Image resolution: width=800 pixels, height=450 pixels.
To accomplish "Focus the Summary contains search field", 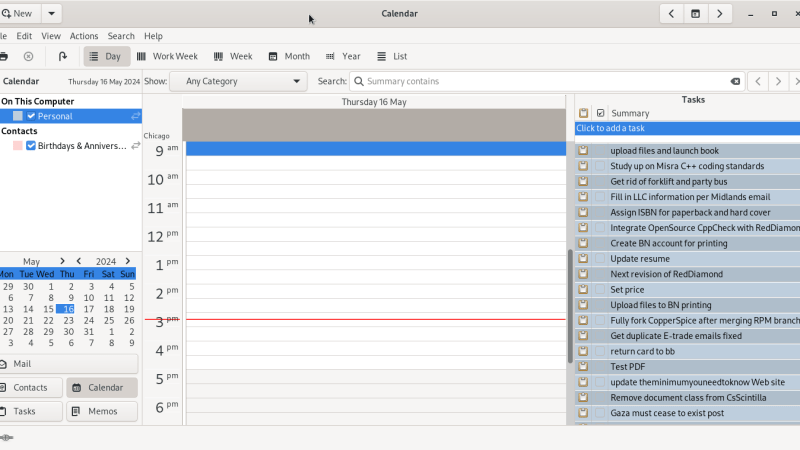I will 546,82.
